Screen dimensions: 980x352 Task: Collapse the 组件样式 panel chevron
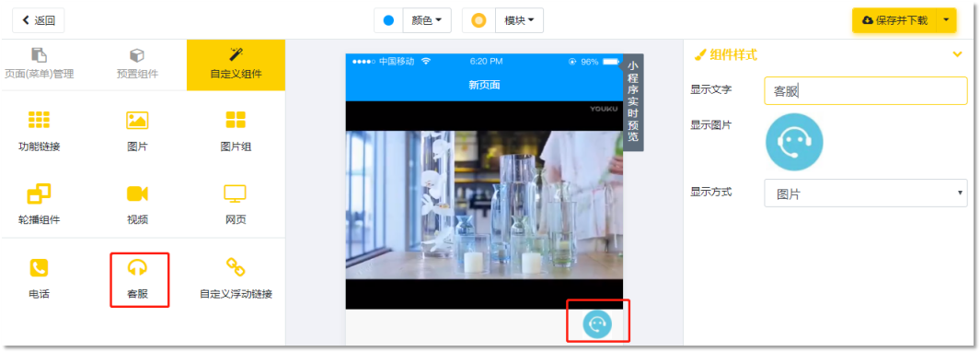[x=957, y=54]
